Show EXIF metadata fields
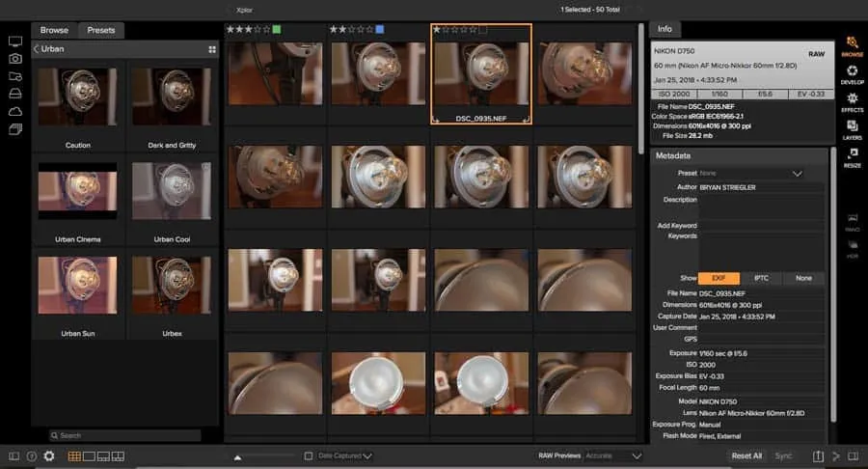 pos(719,278)
